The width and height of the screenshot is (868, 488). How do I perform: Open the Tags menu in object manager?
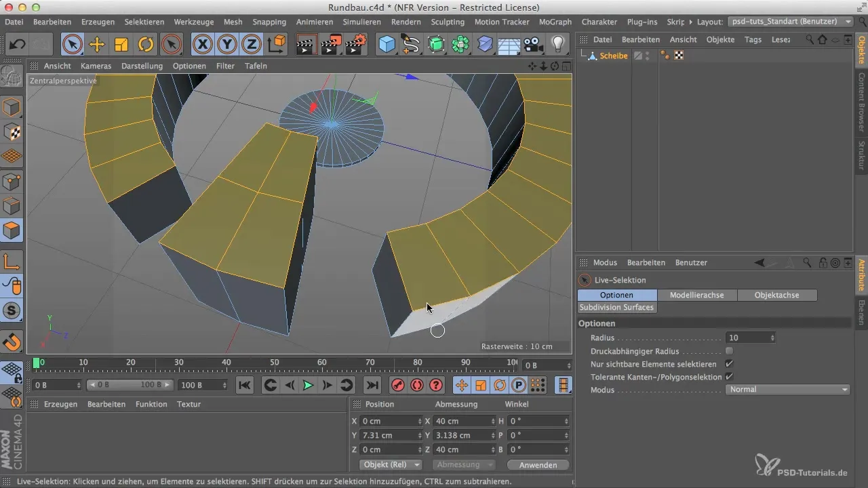753,39
